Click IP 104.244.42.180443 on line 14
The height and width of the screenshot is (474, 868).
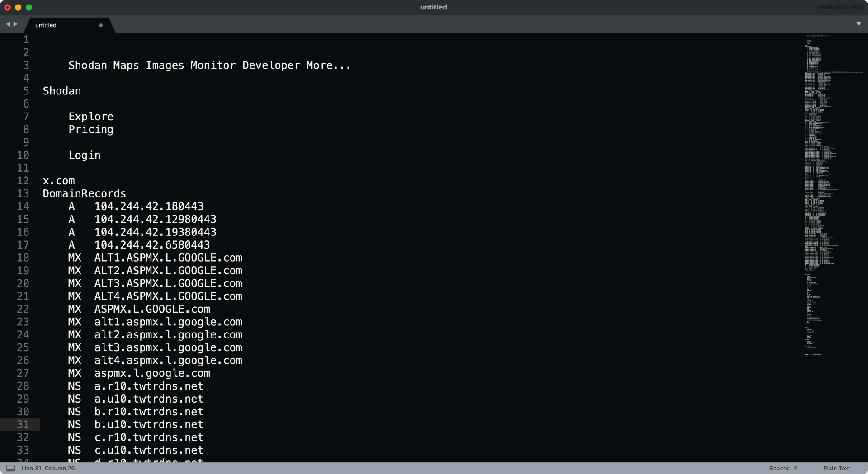(x=149, y=206)
